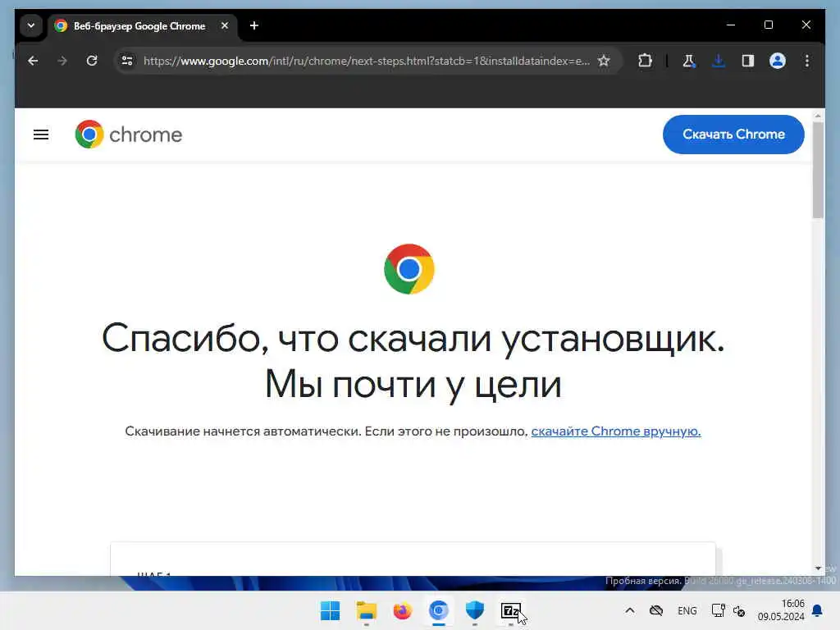The image size is (840, 630).
Task: Open Chrome Labs flask icon
Action: click(689, 61)
